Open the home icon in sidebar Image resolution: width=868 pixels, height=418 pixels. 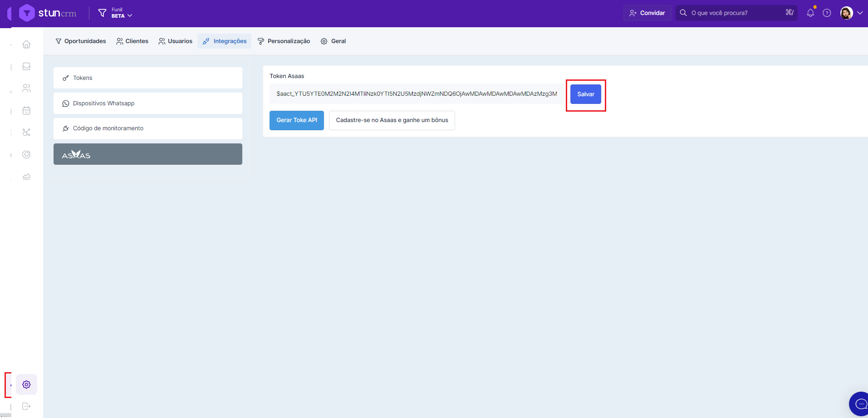tap(26, 44)
